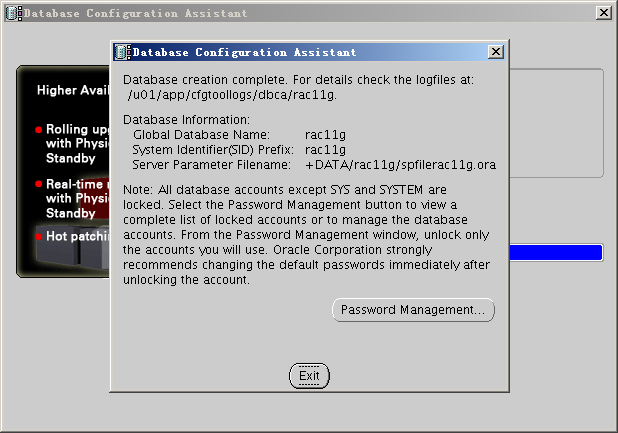618x433 pixels.
Task: Click the Hot patching banner text
Action: coord(76,237)
